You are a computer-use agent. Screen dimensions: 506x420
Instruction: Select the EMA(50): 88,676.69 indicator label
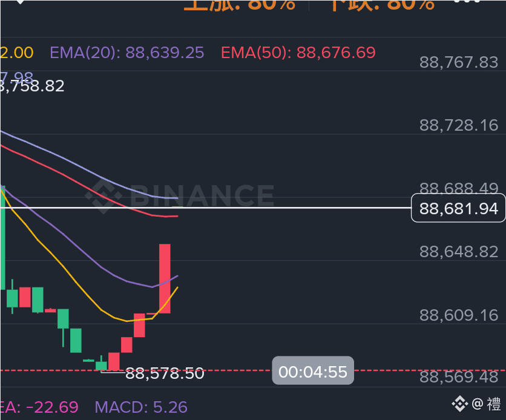[x=298, y=53]
